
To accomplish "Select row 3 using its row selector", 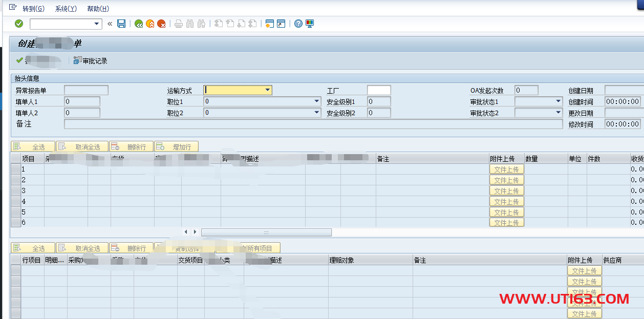I will pos(15,190).
